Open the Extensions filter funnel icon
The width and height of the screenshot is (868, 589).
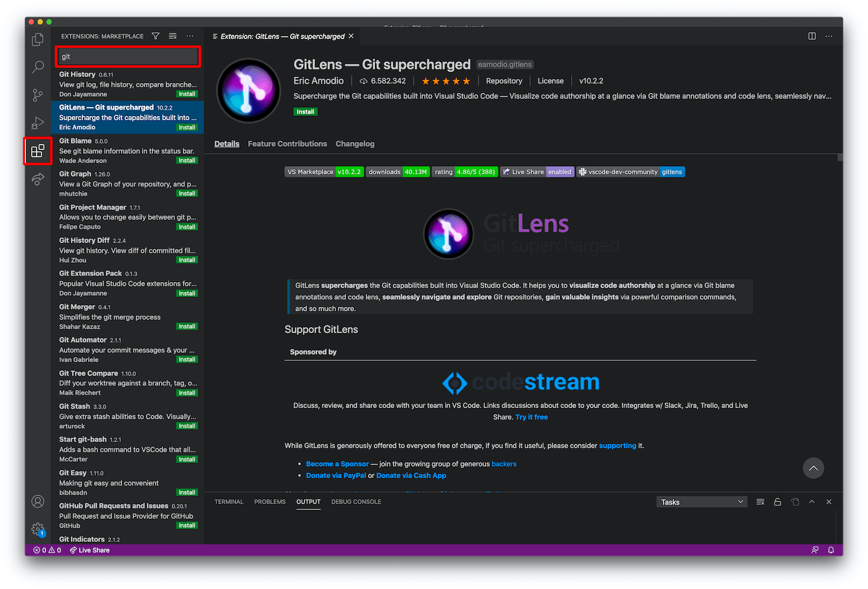(x=156, y=36)
